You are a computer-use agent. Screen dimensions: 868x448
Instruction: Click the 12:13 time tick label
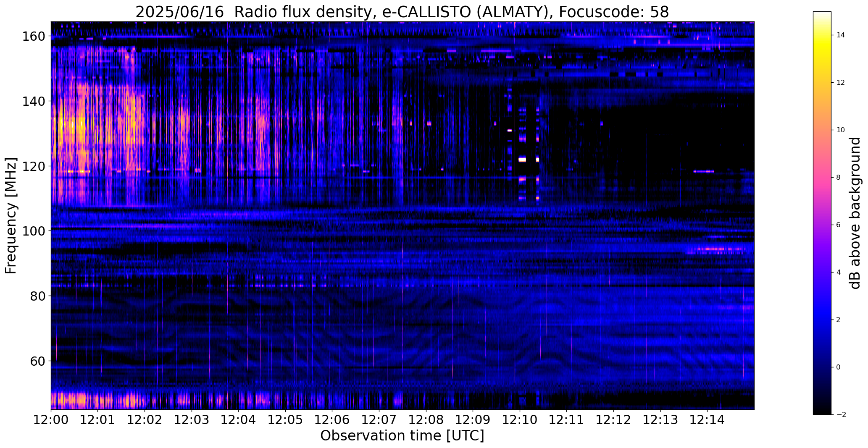coord(660,419)
